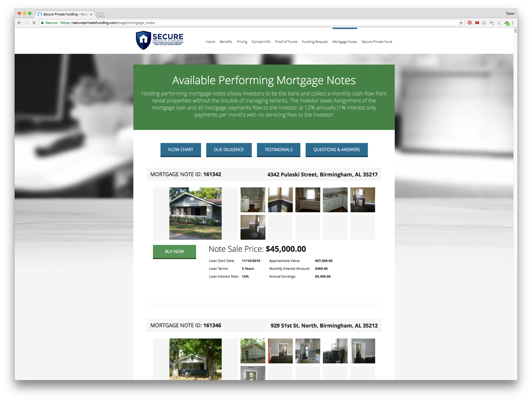Click the DUE DILIGENCE button
The image size is (532, 401).
point(229,150)
